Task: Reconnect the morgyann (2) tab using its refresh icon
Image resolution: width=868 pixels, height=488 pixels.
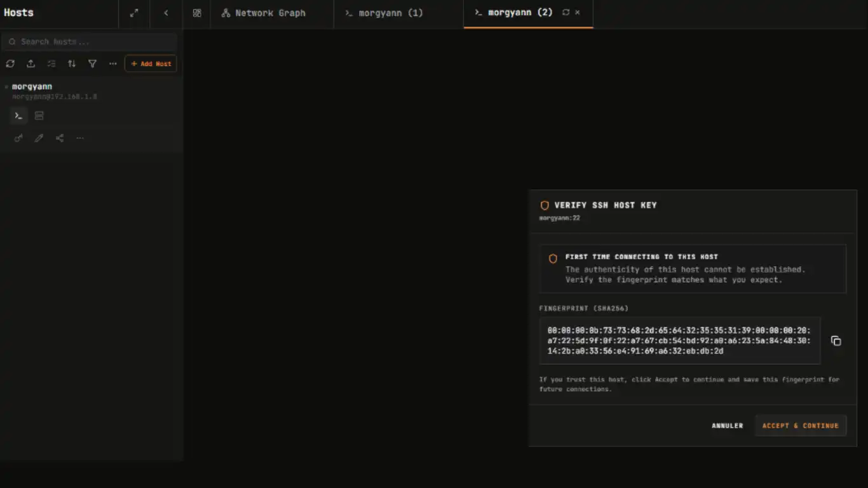Action: [566, 13]
